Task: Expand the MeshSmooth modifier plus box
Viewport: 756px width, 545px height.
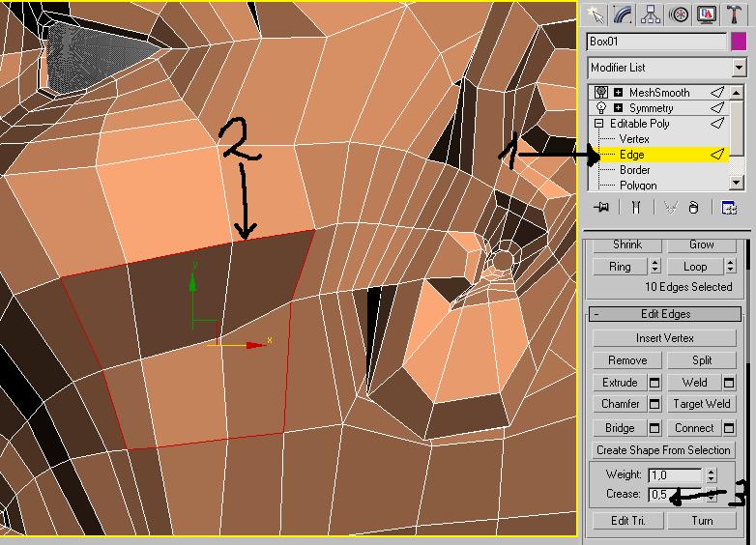Action: pyautogui.click(x=618, y=92)
